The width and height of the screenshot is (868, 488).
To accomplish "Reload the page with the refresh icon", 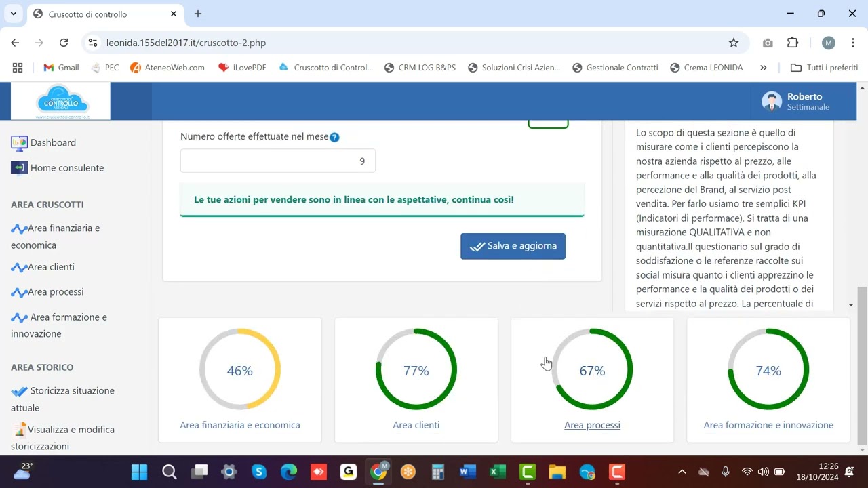I will tap(64, 43).
